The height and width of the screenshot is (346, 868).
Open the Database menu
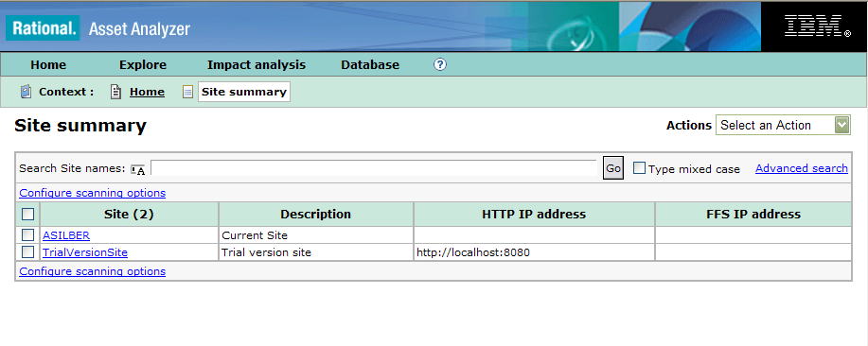click(370, 64)
